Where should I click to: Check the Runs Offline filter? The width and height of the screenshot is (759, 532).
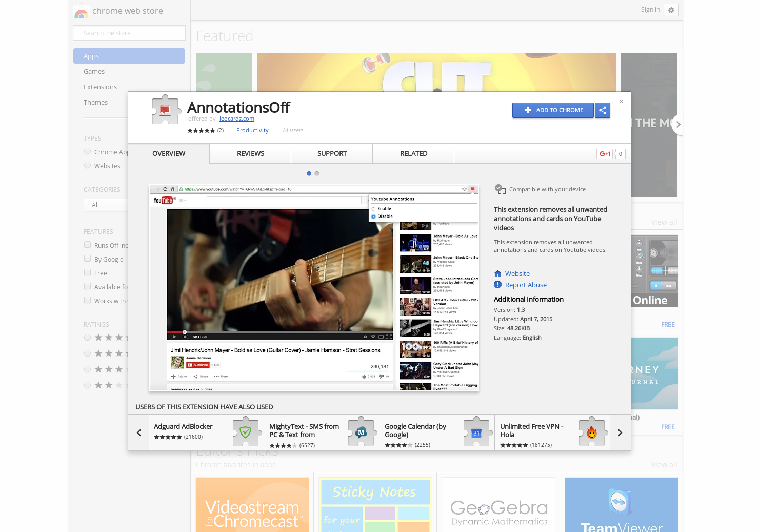pyautogui.click(x=87, y=245)
